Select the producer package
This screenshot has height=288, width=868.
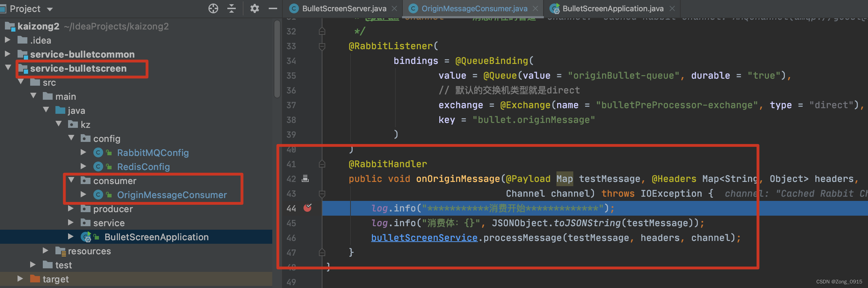coord(113,209)
